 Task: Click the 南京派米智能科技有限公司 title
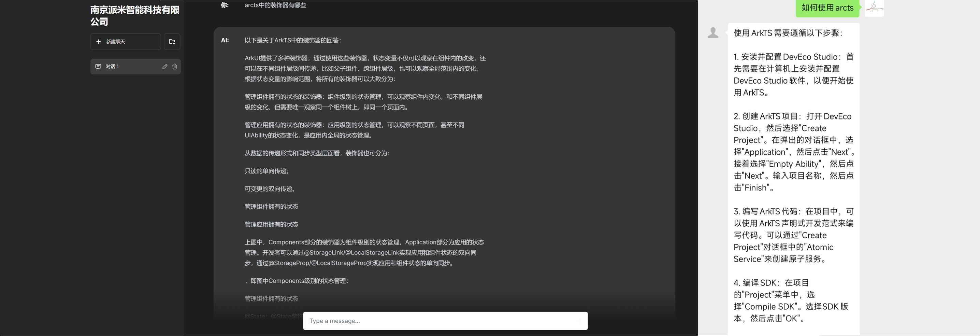(x=135, y=16)
